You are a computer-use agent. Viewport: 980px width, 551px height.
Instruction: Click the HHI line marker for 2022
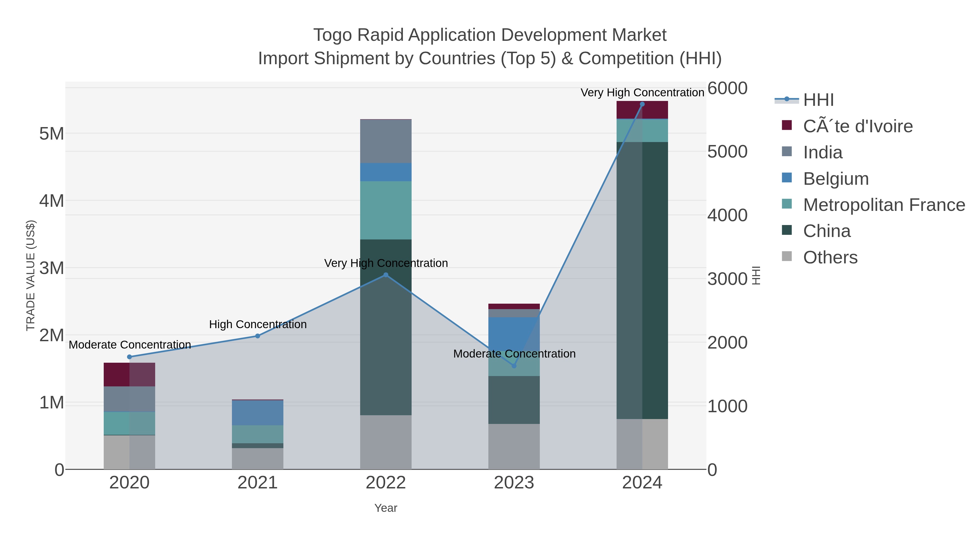pos(386,275)
